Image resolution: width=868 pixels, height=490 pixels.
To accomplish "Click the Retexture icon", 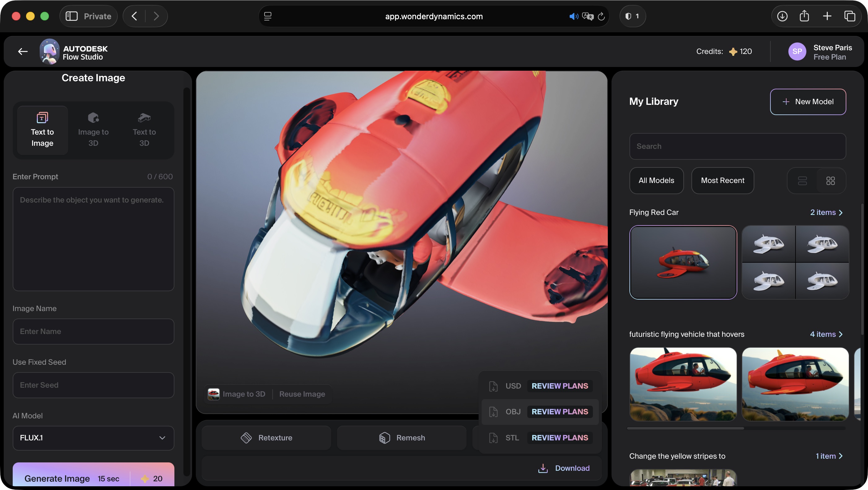I will point(246,437).
